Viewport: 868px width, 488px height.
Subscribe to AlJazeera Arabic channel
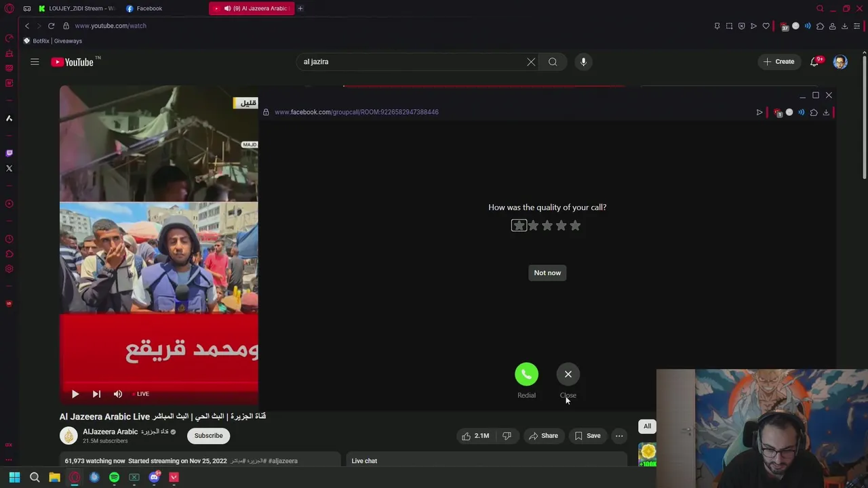click(208, 436)
